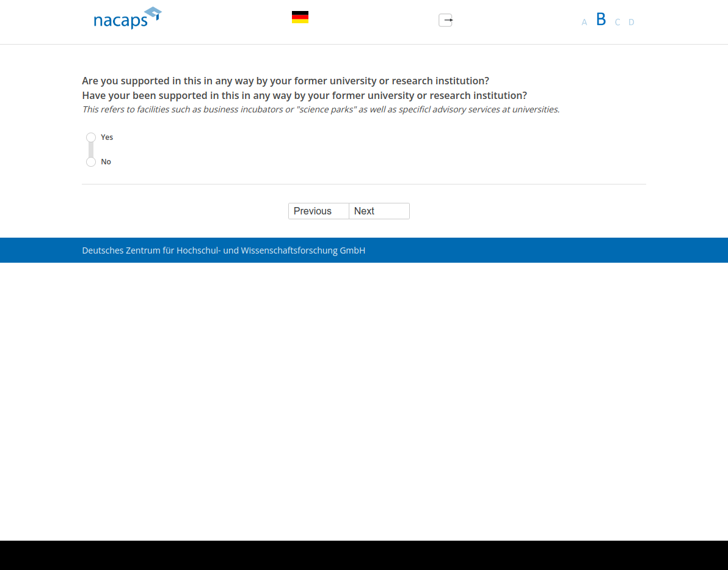Image resolution: width=728 pixels, height=570 pixels.
Task: Click the Deutsches Zentrum footer text
Action: 224,250
